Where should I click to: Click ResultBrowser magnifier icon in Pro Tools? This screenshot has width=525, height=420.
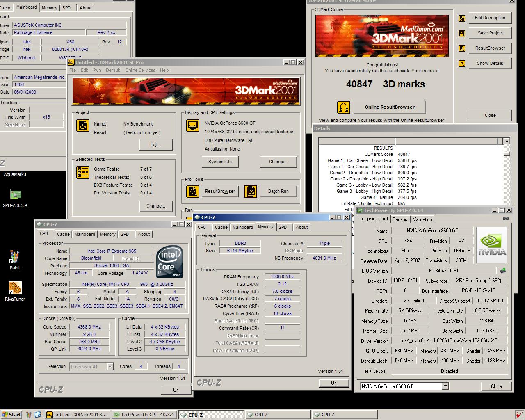[x=193, y=191]
